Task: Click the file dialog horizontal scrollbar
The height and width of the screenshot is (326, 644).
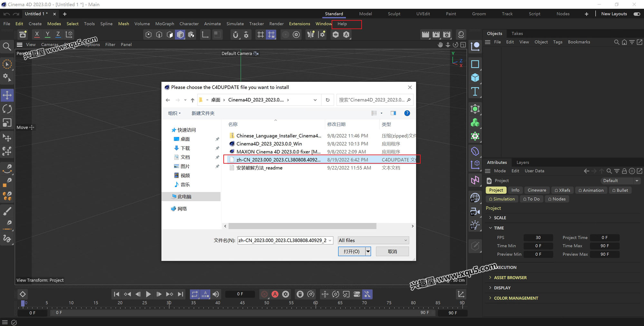Action: [x=302, y=226]
